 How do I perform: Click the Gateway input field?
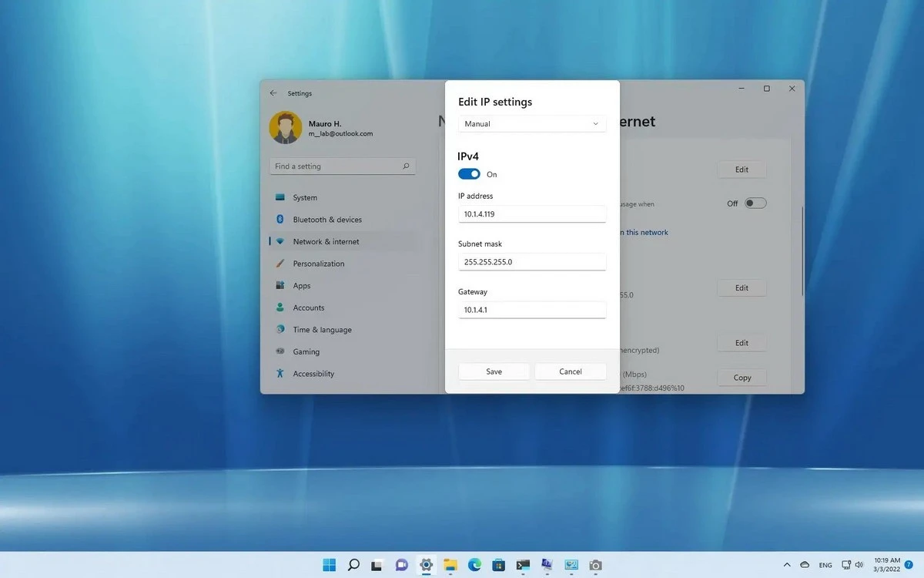coord(532,310)
